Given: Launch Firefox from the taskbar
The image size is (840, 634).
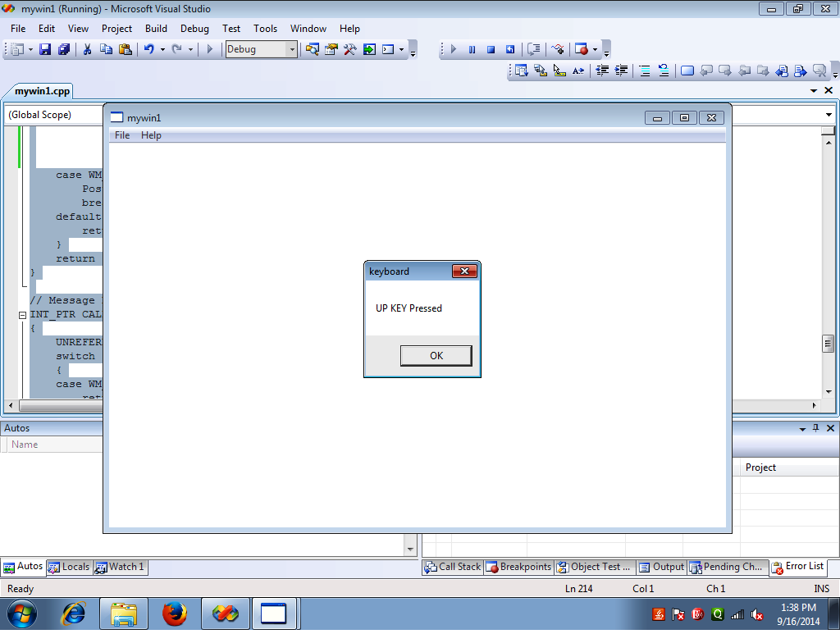Looking at the screenshot, I should [x=176, y=613].
